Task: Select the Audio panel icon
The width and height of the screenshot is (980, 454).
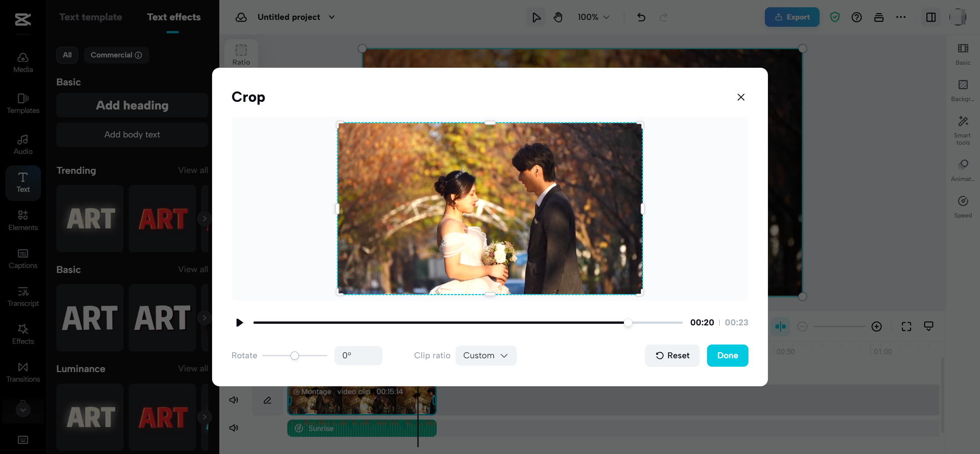Action: click(23, 144)
